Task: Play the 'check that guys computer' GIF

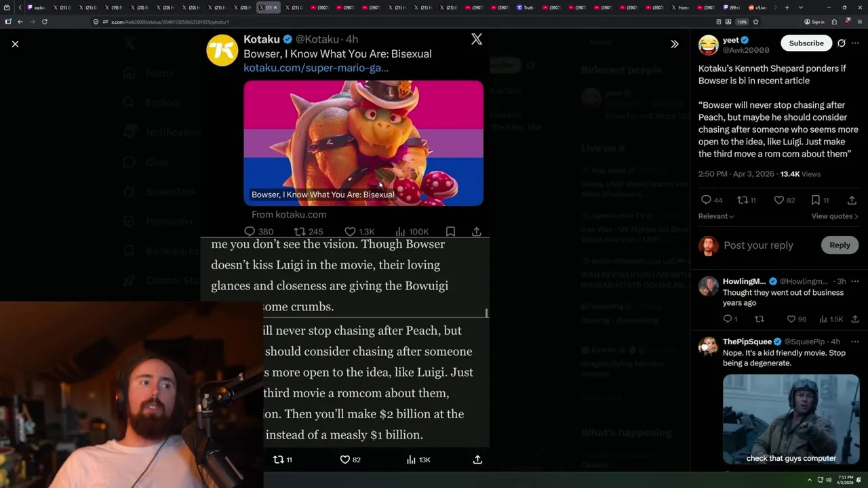Action: [791, 419]
